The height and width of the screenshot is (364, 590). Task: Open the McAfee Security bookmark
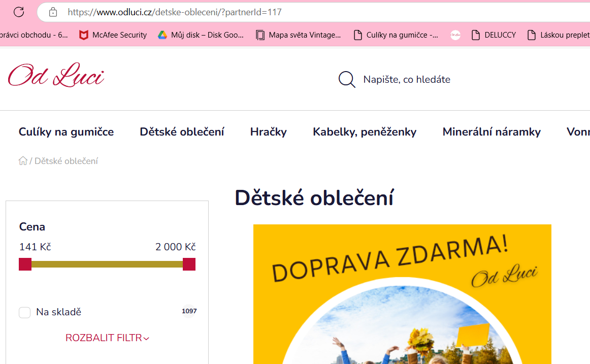click(113, 35)
